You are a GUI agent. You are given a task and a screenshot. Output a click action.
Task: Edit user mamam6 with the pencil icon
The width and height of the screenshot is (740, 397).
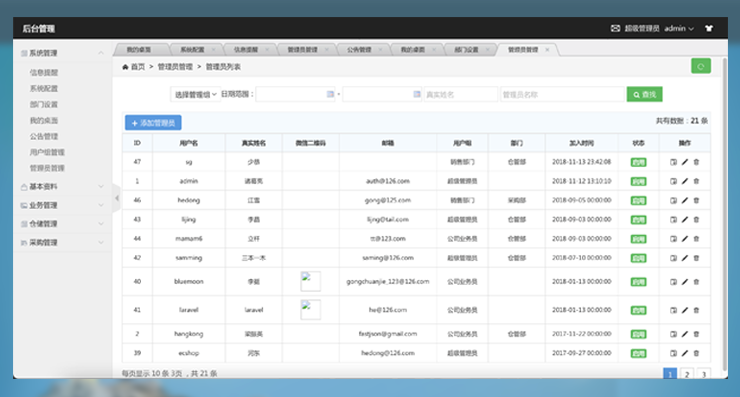[x=685, y=239]
